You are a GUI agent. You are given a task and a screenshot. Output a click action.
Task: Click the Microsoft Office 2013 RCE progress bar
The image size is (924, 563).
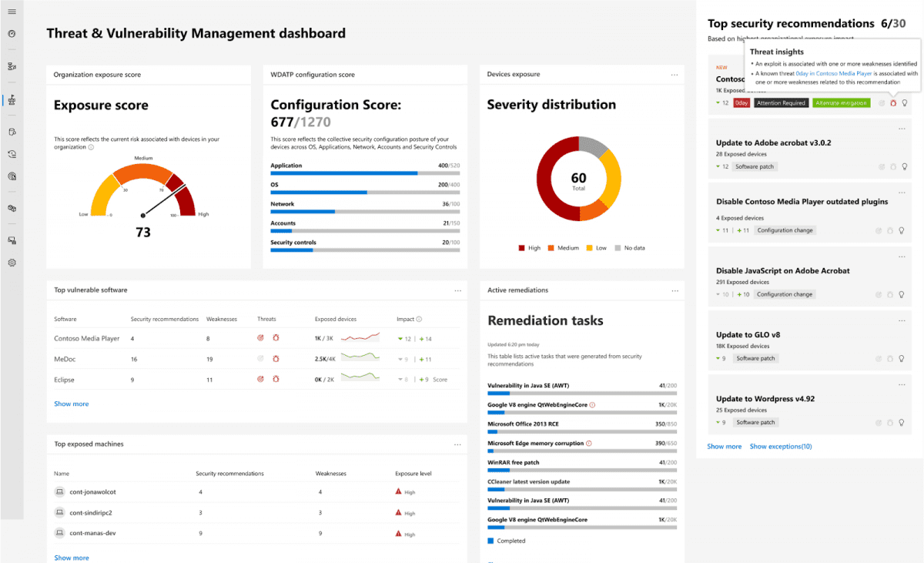pyautogui.click(x=582, y=431)
